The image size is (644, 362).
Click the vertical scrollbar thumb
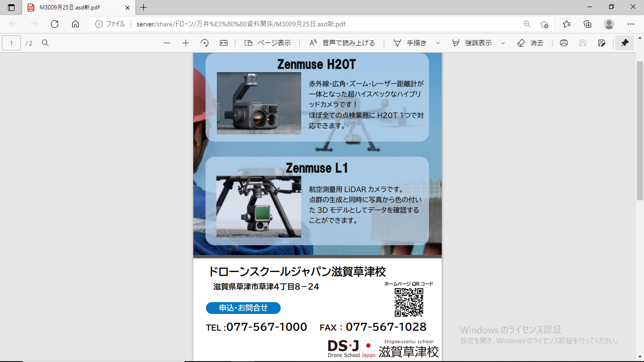pyautogui.click(x=640, y=131)
